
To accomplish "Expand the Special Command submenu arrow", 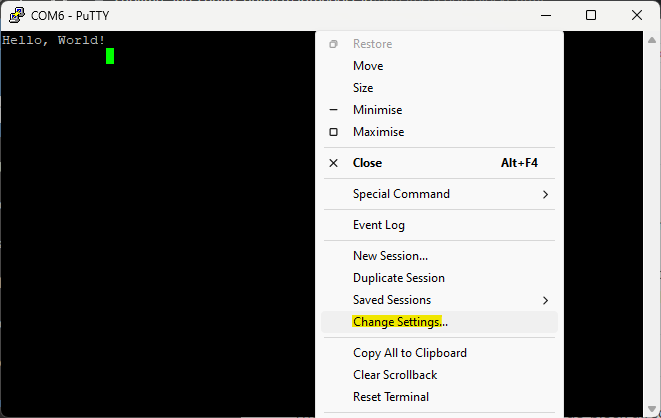I will click(545, 194).
